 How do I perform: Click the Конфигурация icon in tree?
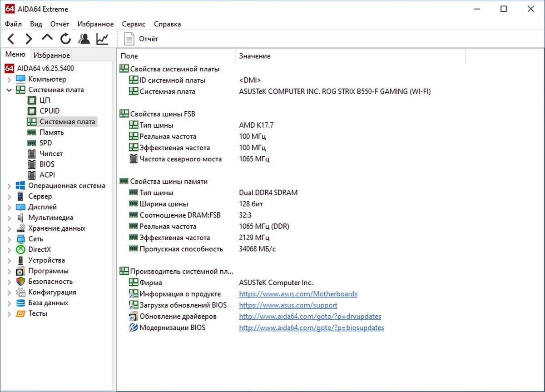click(x=20, y=292)
